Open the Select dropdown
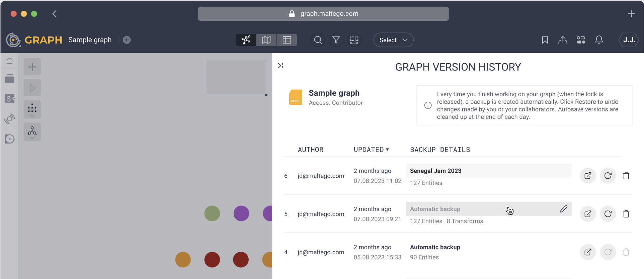The width and height of the screenshot is (644, 279). (x=393, y=40)
